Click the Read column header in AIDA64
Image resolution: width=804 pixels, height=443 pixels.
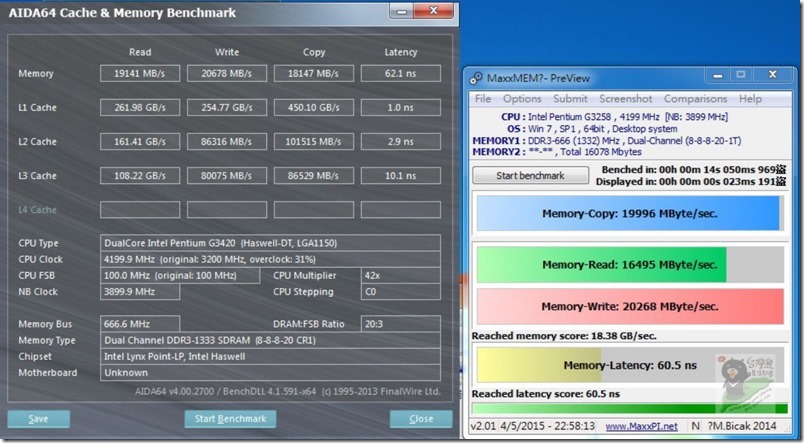140,52
